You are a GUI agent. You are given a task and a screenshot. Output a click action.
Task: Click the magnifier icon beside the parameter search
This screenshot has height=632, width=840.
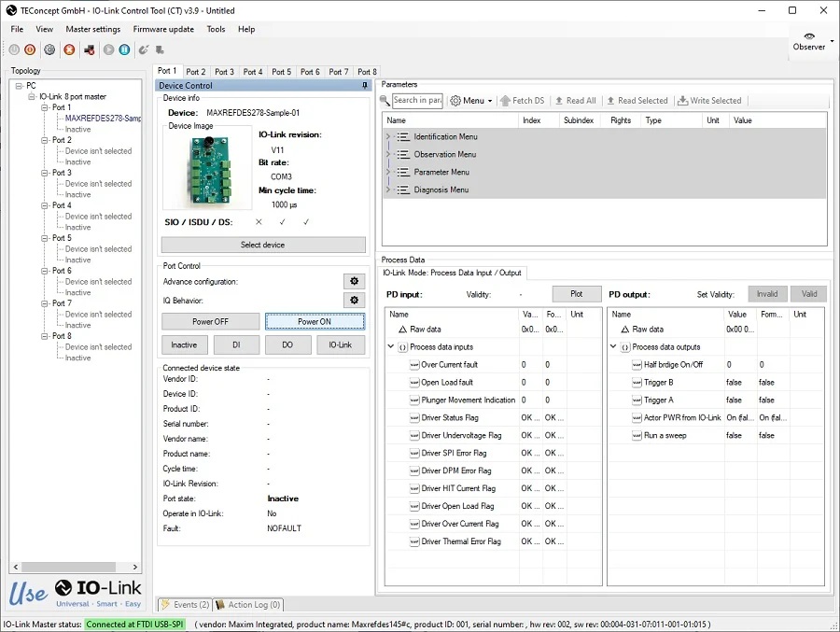385,100
